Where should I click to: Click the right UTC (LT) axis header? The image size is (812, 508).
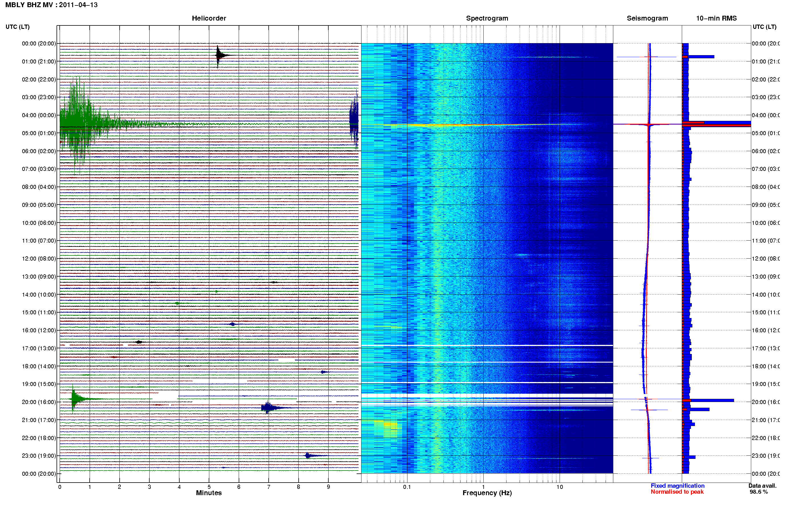coord(764,27)
